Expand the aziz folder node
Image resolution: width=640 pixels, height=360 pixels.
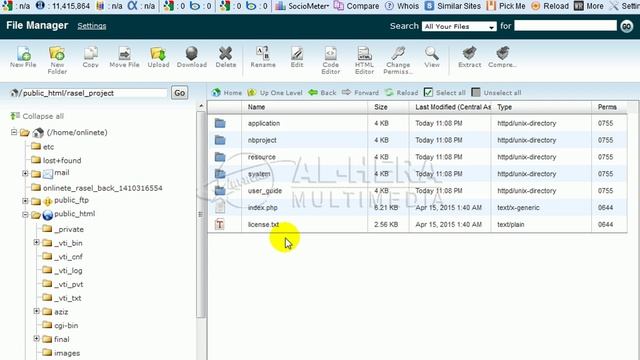37,311
